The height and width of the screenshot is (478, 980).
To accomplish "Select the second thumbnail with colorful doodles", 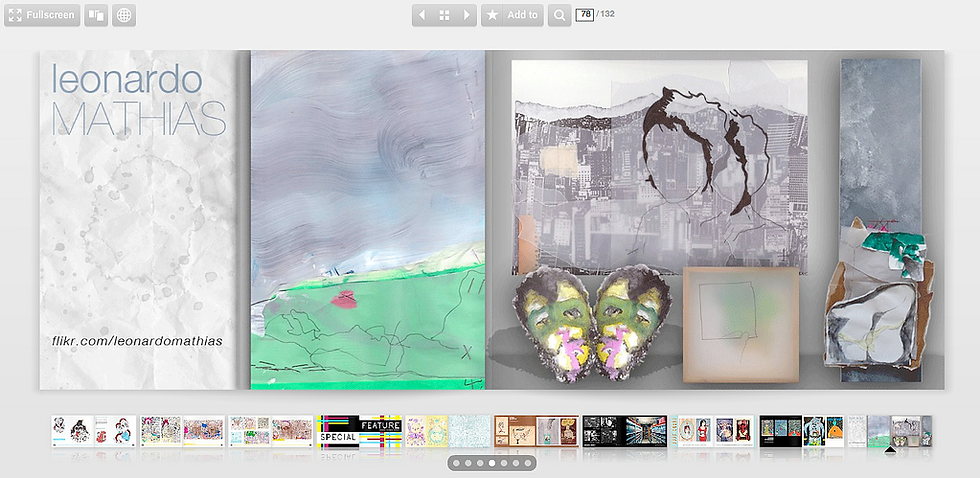I will pos(182,431).
